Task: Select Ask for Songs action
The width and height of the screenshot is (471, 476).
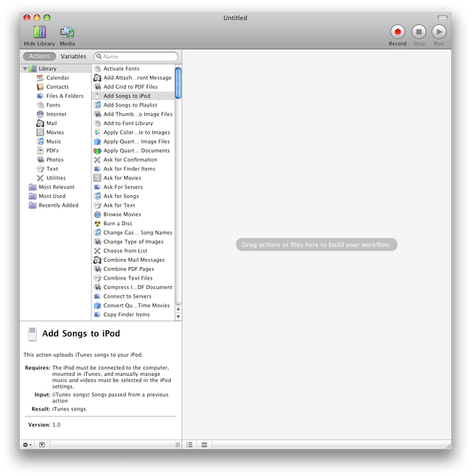Action: click(x=133, y=196)
